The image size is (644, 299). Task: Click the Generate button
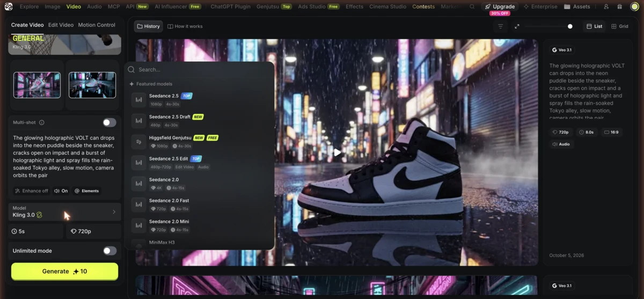(64, 271)
